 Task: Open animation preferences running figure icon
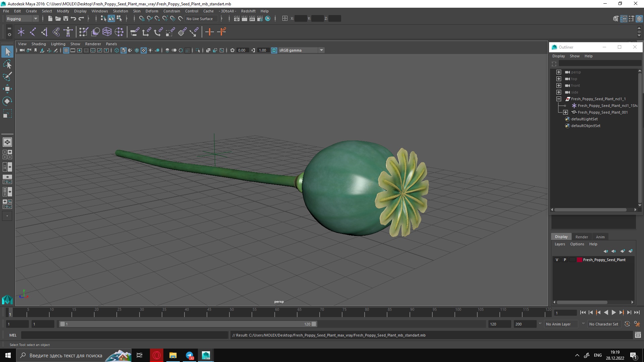(x=637, y=324)
